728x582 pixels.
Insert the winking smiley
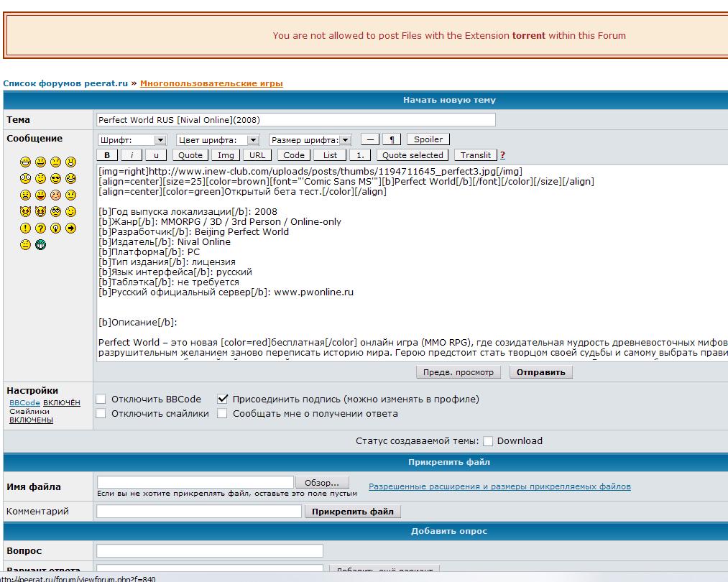click(x=70, y=212)
